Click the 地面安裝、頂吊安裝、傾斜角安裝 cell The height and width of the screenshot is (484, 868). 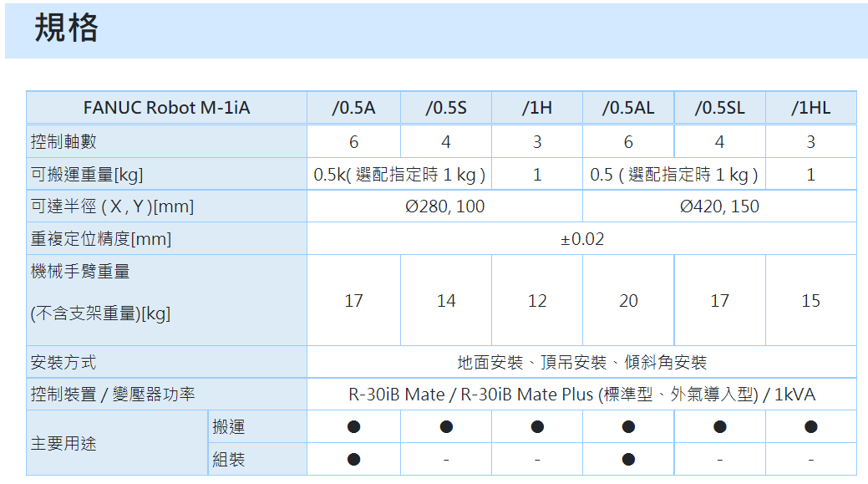(x=581, y=362)
